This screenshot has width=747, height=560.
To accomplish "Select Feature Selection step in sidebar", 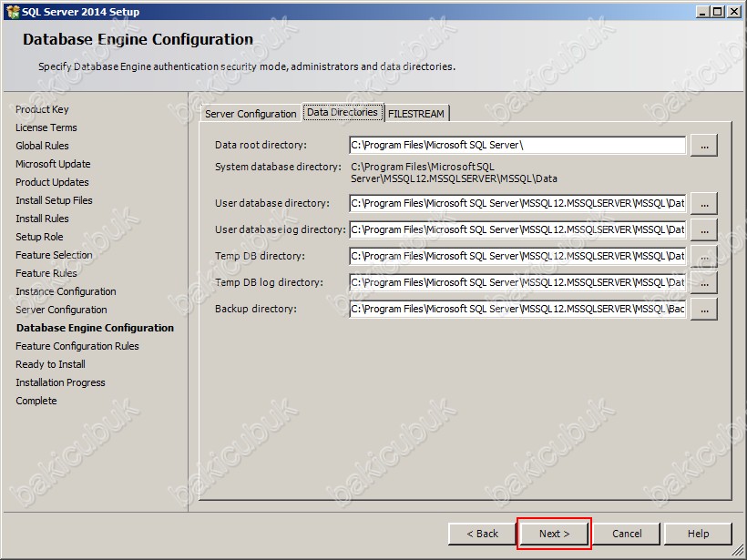I will pos(54,255).
